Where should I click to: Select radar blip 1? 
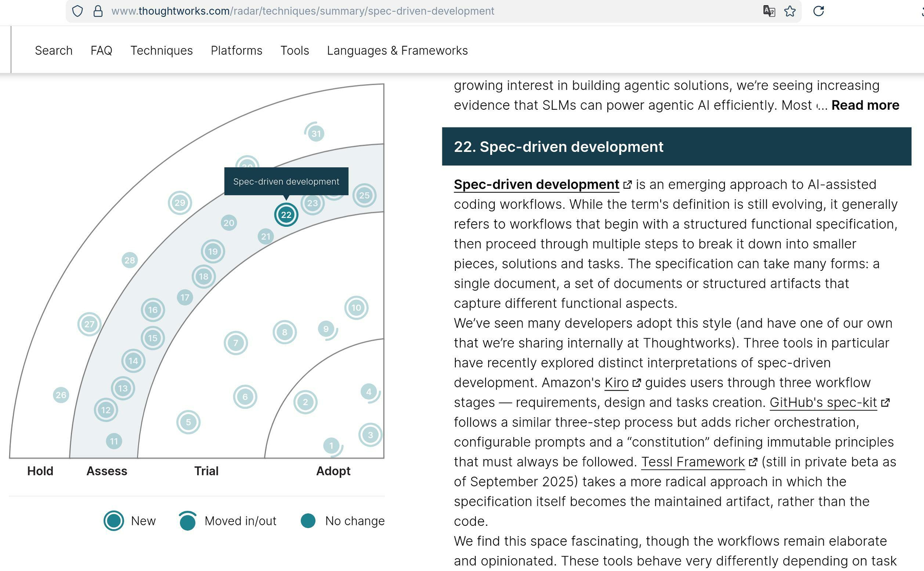[332, 446]
